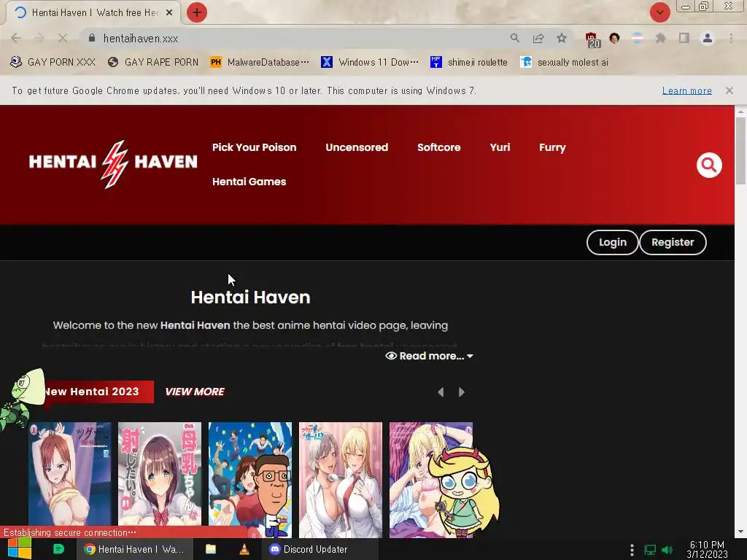Dismiss the Chrome update infobar

tap(729, 90)
